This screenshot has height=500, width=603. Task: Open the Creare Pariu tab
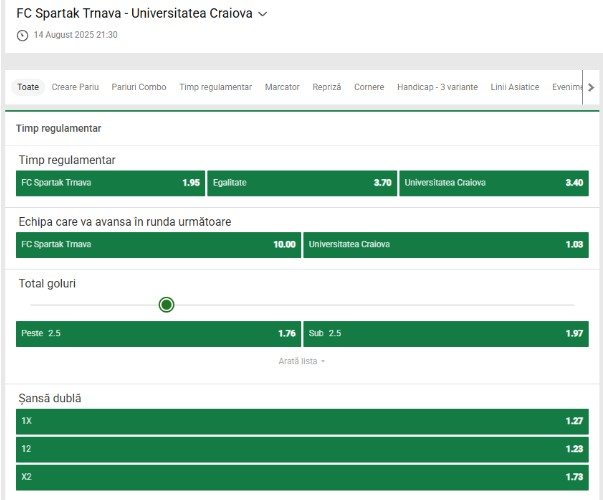[x=75, y=87]
